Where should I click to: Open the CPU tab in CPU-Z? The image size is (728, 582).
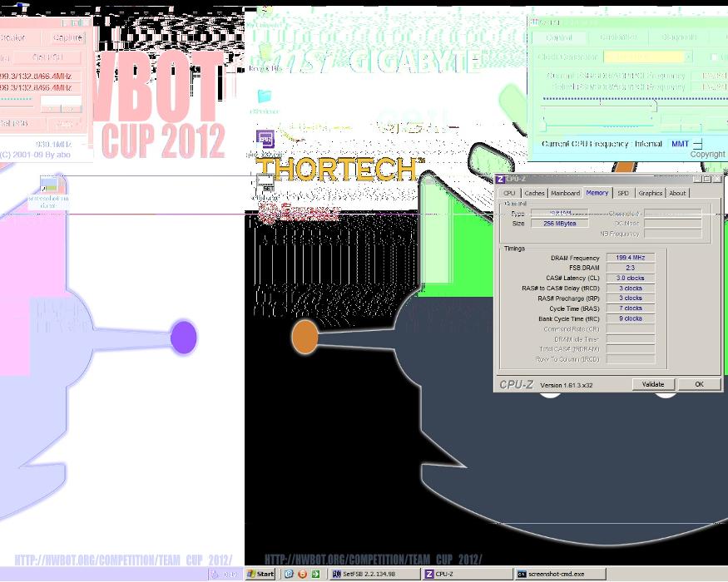tap(509, 193)
